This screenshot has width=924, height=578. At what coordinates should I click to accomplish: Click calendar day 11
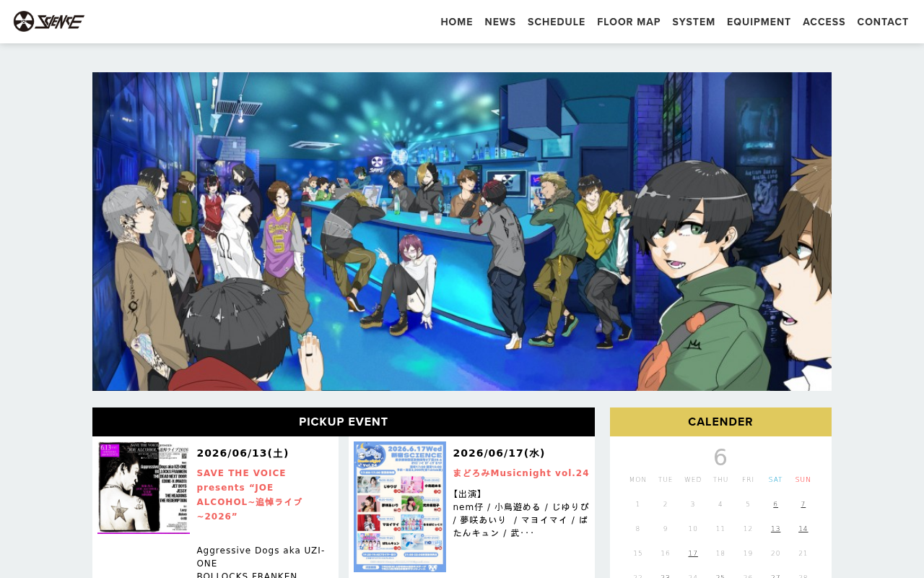720,529
